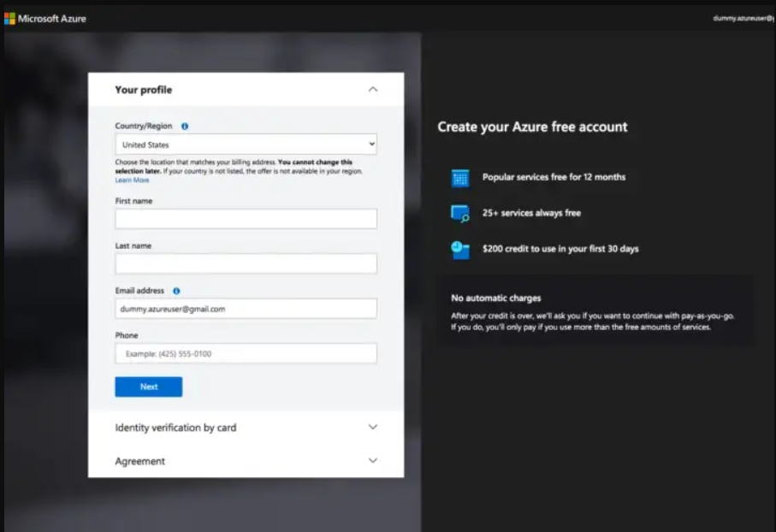This screenshot has height=532, width=776.
Task: Click the Email address text field
Action: (x=246, y=309)
